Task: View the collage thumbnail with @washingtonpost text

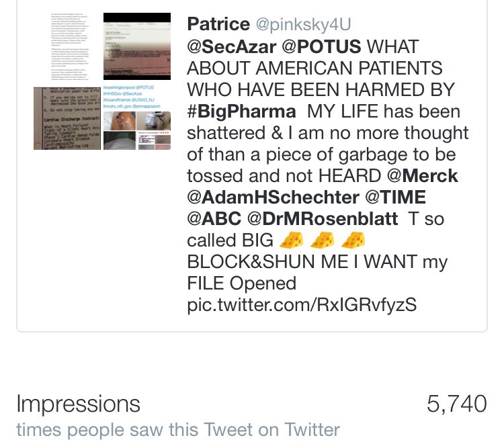Action: coord(137,118)
